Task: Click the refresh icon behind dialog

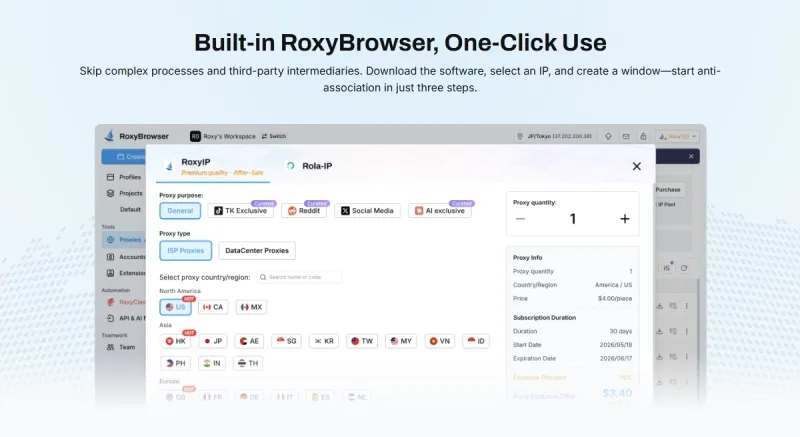Action: pos(684,268)
